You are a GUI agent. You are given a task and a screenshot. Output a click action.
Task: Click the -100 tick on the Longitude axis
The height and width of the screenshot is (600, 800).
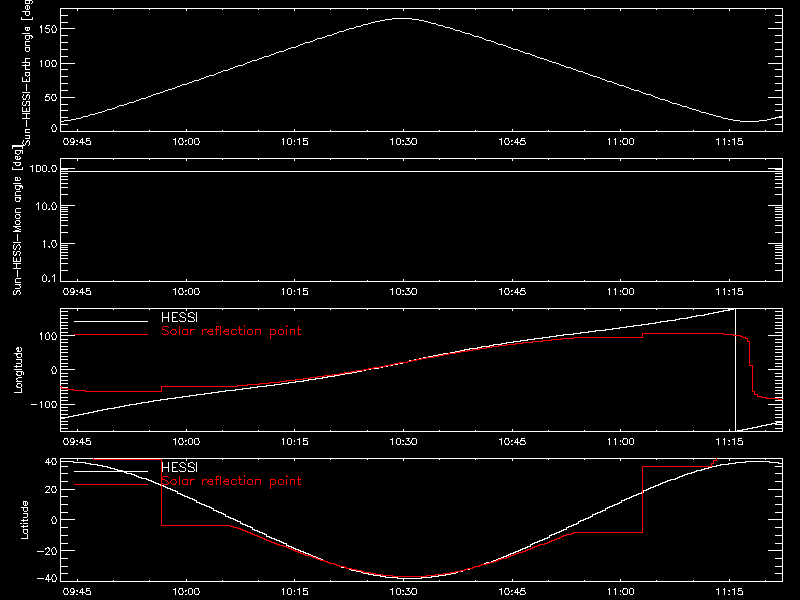coord(44,405)
